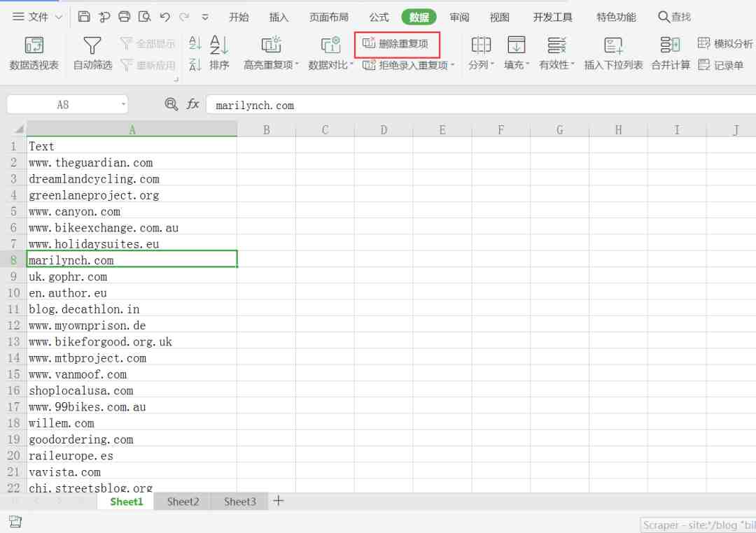Go to the 视图 ribbon tab
Screen dimensions: 756x533
500,17
